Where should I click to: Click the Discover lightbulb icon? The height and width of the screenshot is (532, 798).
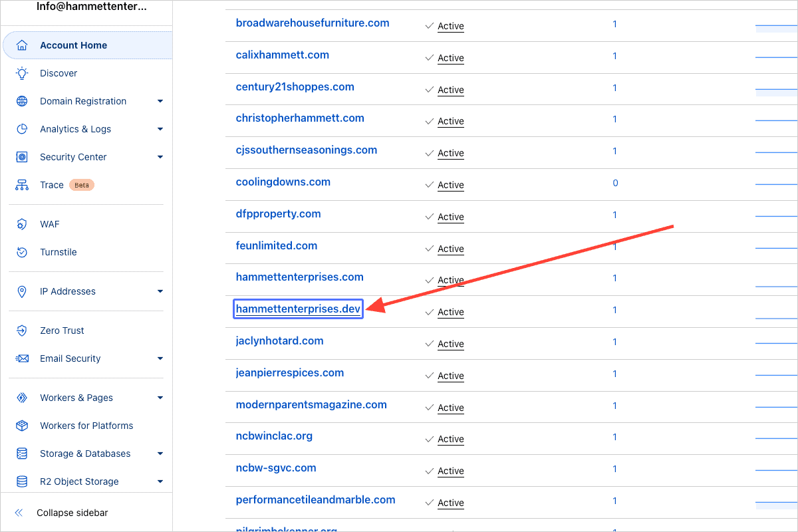(x=22, y=73)
